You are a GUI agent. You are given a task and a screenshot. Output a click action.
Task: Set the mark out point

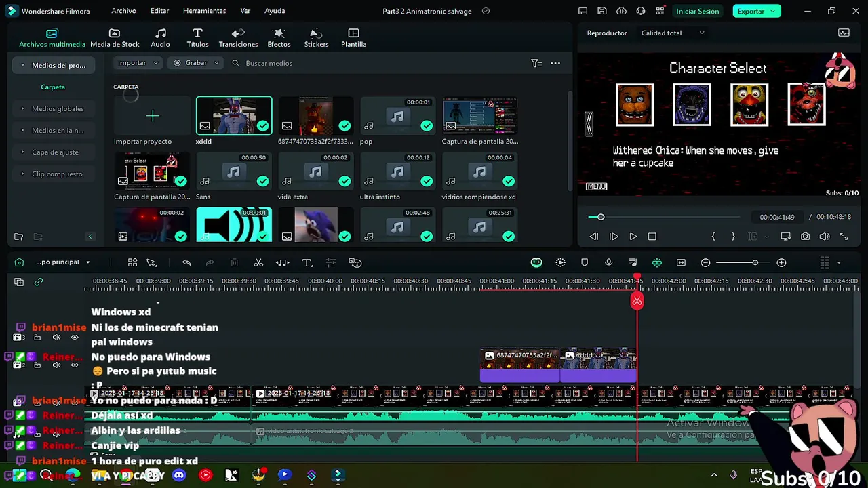[x=732, y=237]
